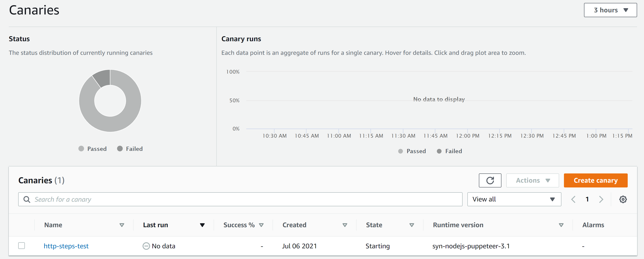Sort canaries by the Success % column icon

(262, 225)
